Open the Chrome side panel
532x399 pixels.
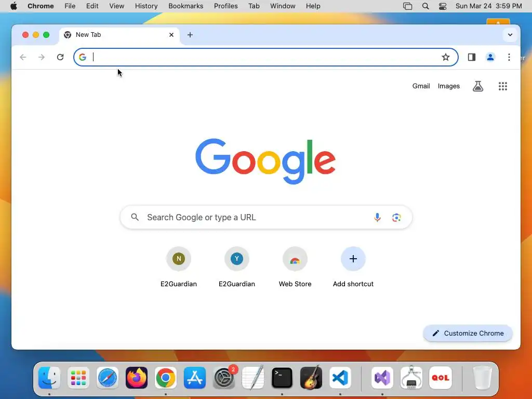tap(472, 57)
